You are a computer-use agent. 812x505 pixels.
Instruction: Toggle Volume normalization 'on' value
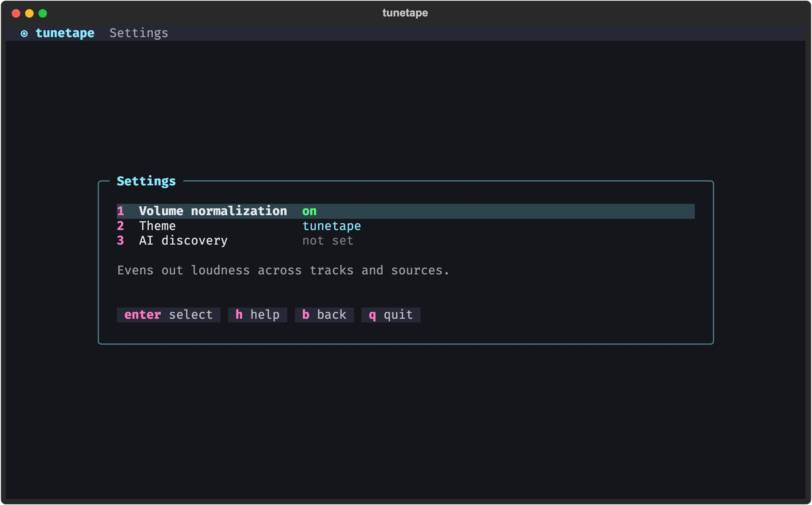pos(309,211)
